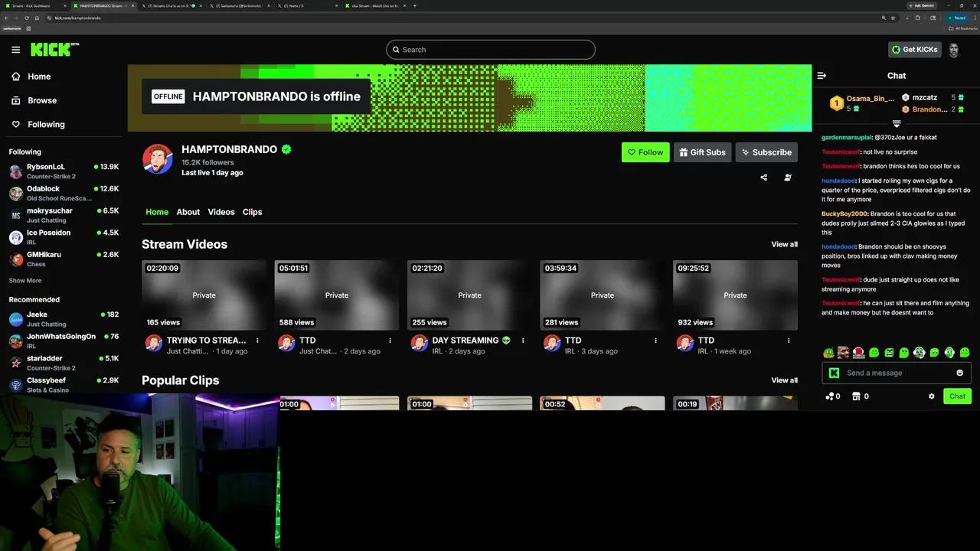The height and width of the screenshot is (551, 980).
Task: Open Ice Poseidon followed channel
Action: 64,237
